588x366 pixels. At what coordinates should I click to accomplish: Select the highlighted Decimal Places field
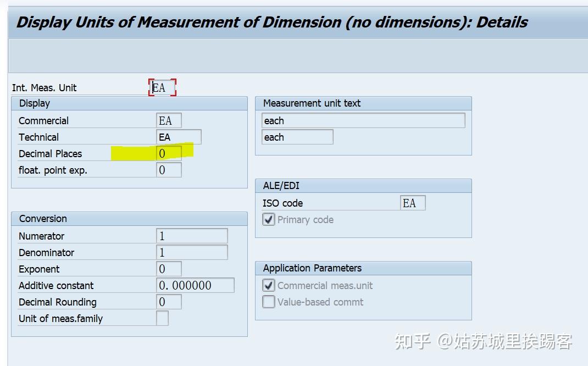tap(168, 153)
